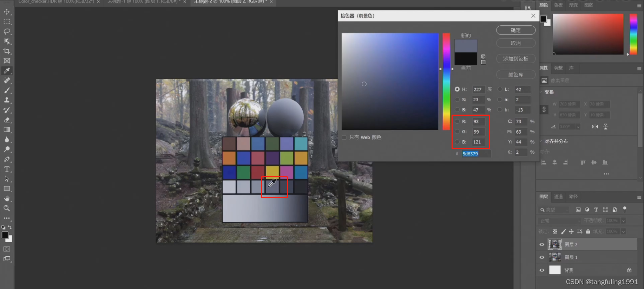Screen dimensions: 644x289
Task: Switch to the 通道 channels tab
Action: (x=558, y=197)
